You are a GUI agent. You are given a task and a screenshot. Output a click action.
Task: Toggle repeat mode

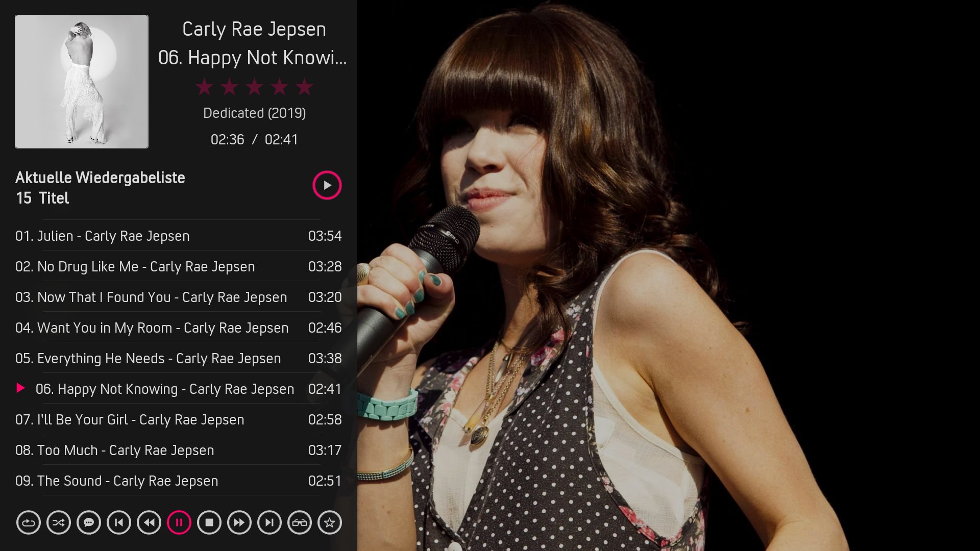29,522
